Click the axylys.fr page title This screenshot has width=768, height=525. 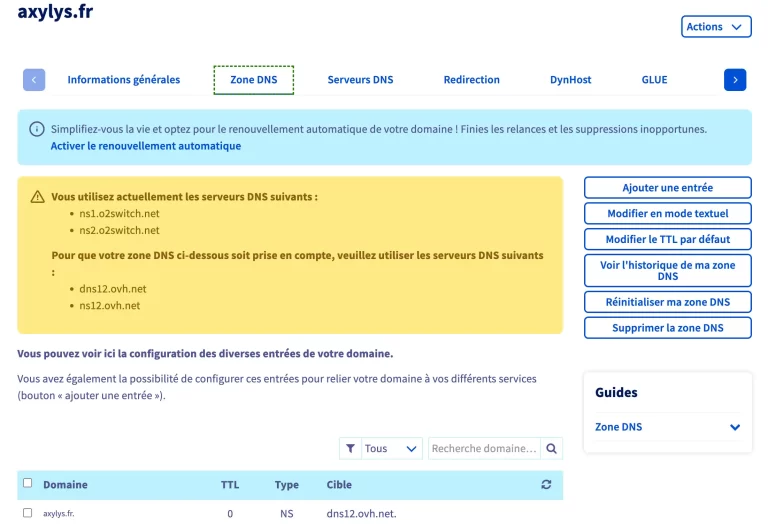pos(55,12)
